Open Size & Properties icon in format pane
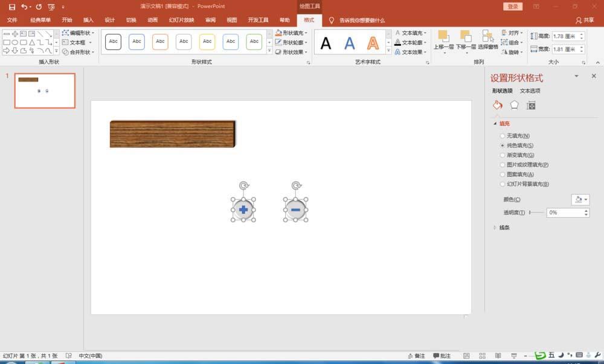This screenshot has width=604, height=364. click(531, 105)
